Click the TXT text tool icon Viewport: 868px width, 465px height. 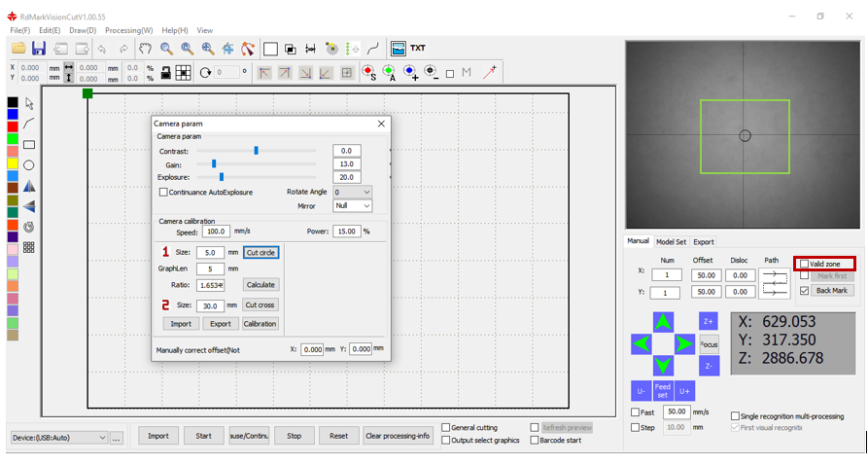coord(417,48)
